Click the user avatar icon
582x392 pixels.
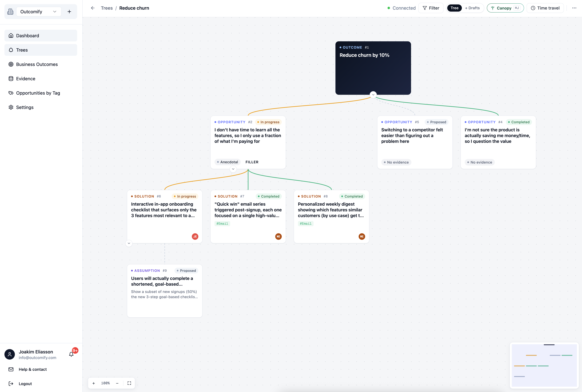[10, 354]
